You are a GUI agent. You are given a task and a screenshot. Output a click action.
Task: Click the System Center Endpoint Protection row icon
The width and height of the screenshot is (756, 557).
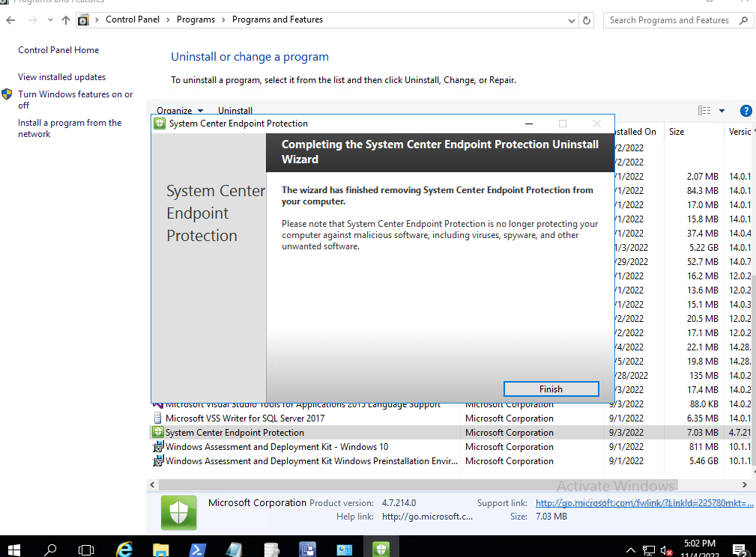157,432
